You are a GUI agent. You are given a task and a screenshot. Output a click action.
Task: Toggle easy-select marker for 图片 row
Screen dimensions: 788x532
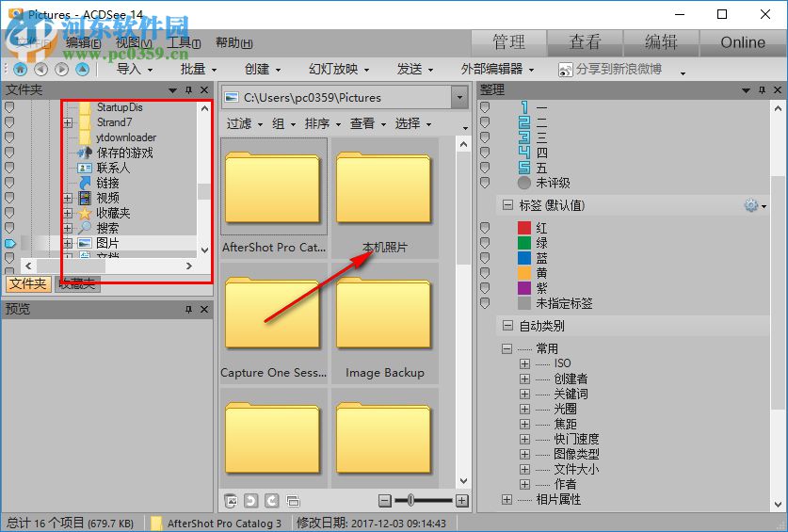pyautogui.click(x=9, y=243)
